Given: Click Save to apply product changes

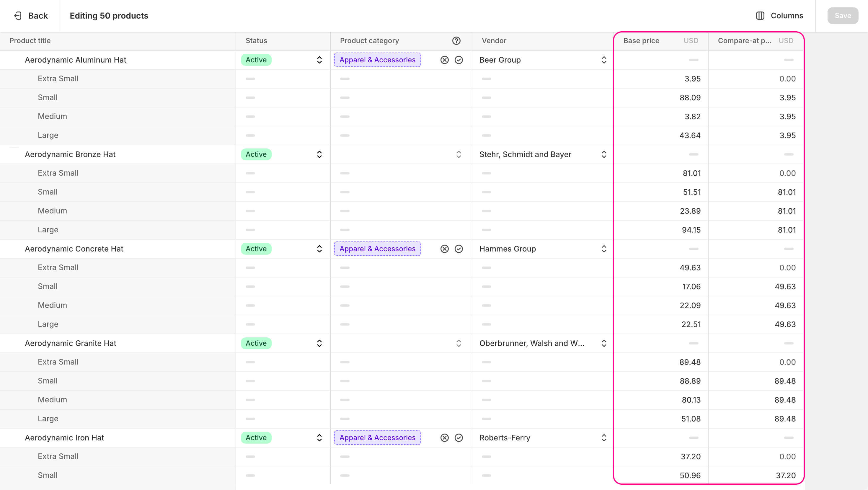Looking at the screenshot, I should [x=842, y=16].
